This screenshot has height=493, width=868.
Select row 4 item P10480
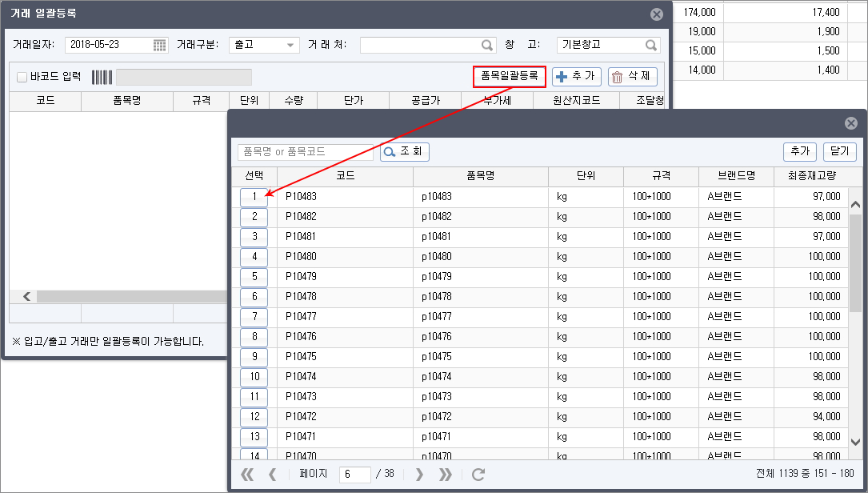(x=254, y=256)
